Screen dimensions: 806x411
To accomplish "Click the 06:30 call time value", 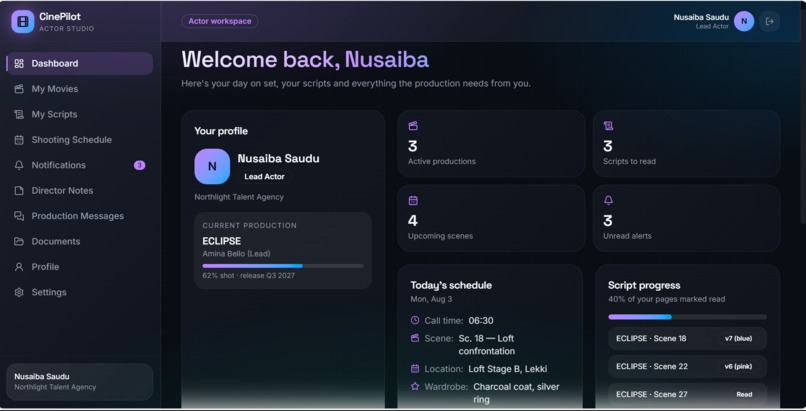I will (481, 321).
